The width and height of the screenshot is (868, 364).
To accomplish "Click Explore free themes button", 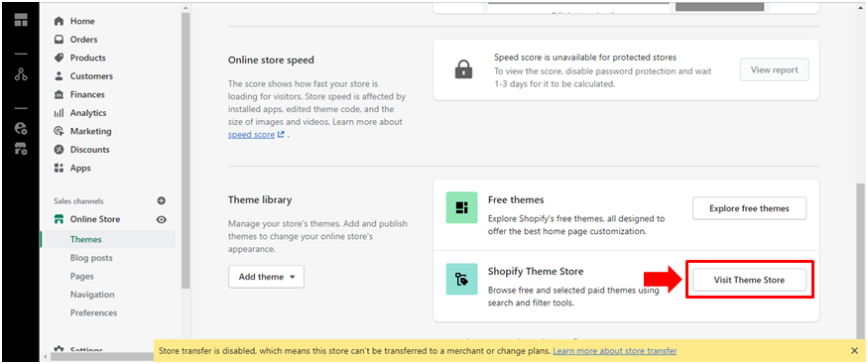I will point(749,208).
